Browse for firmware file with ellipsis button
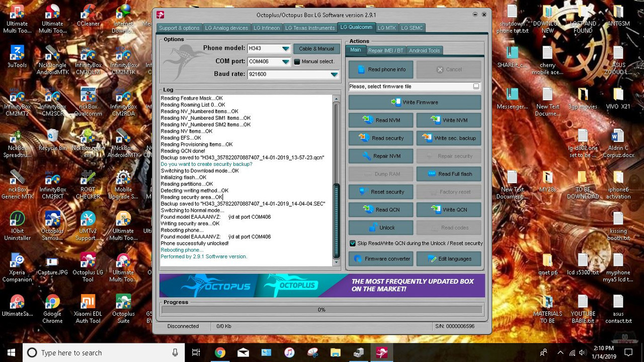The image size is (644, 362). click(476, 86)
